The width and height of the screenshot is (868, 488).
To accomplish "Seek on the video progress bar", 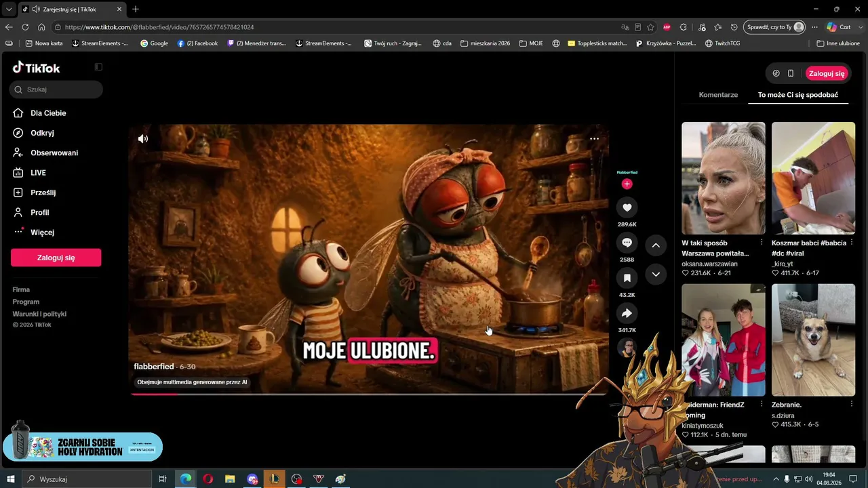I will click(x=368, y=394).
